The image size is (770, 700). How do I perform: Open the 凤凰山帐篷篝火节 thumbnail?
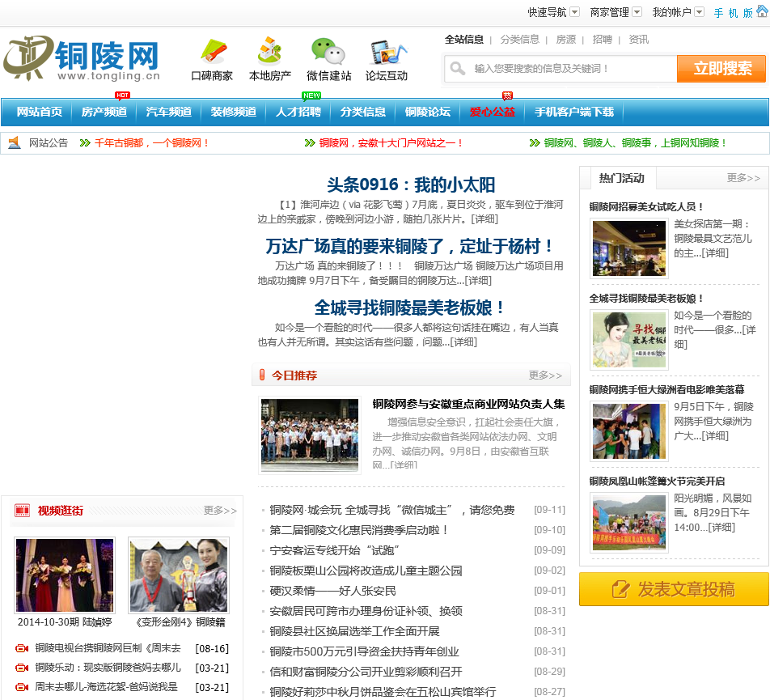629,523
